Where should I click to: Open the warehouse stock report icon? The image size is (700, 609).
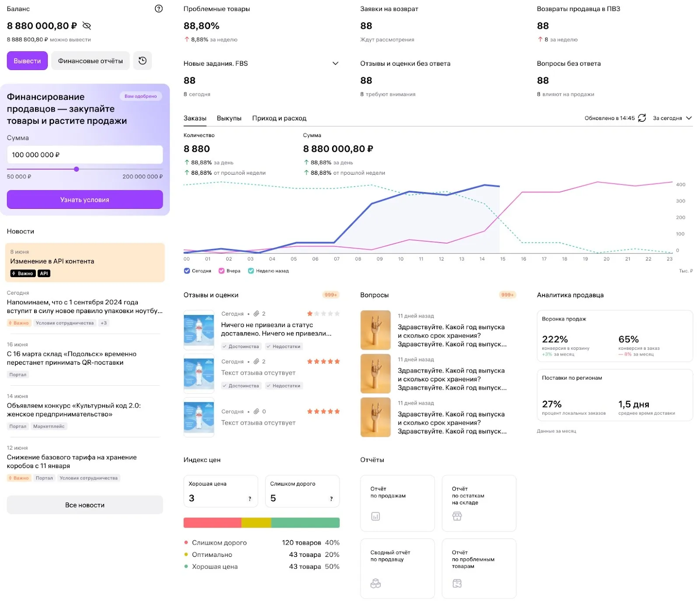click(x=457, y=517)
